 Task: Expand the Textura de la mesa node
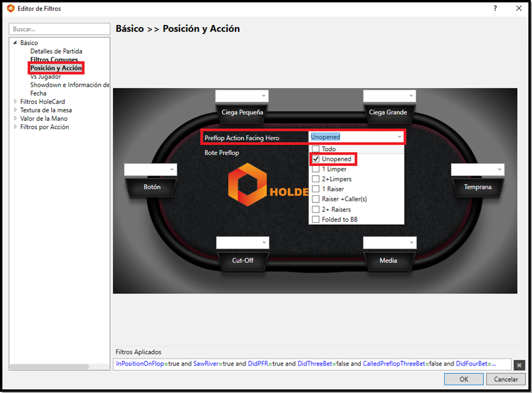coord(16,110)
